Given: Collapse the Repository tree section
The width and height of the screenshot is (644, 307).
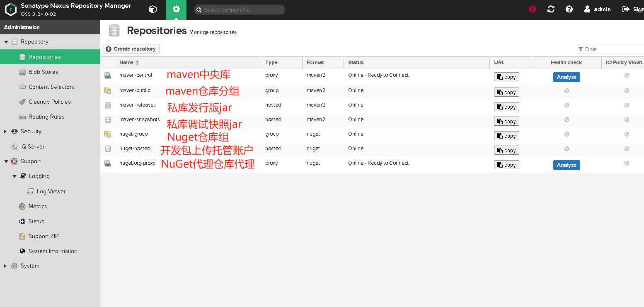Looking at the screenshot, I should tap(6, 42).
